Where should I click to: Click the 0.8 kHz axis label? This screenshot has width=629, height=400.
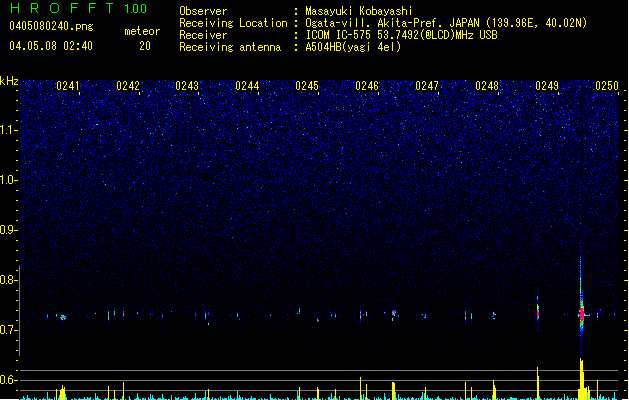(x=8, y=280)
